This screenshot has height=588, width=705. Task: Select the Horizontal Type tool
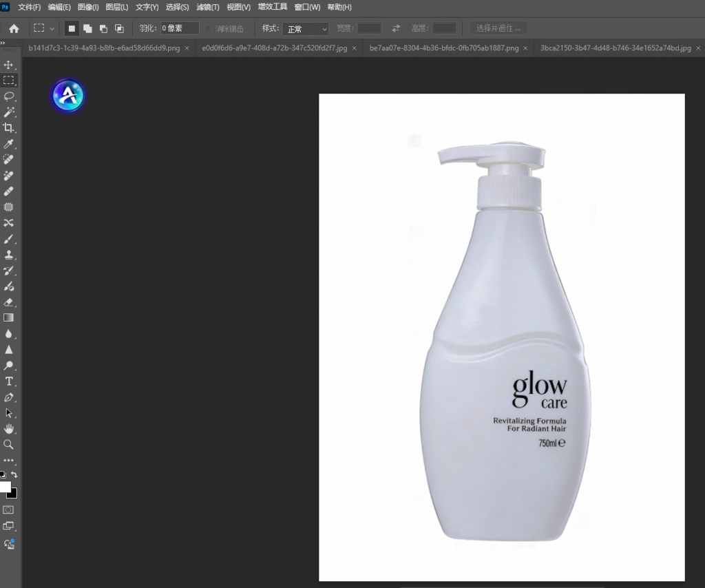[x=9, y=381]
